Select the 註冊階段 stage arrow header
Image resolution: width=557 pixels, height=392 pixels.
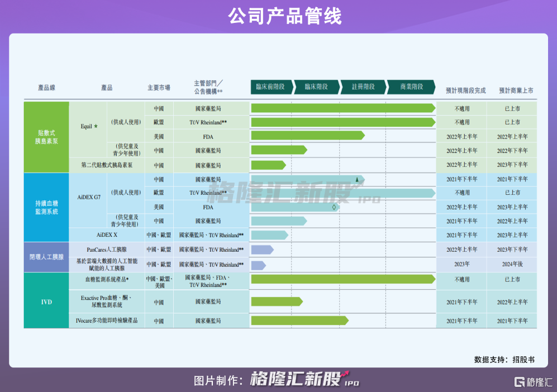pyautogui.click(x=363, y=87)
